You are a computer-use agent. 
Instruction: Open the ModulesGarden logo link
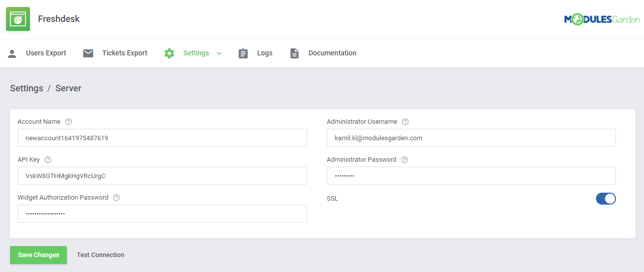(602, 19)
